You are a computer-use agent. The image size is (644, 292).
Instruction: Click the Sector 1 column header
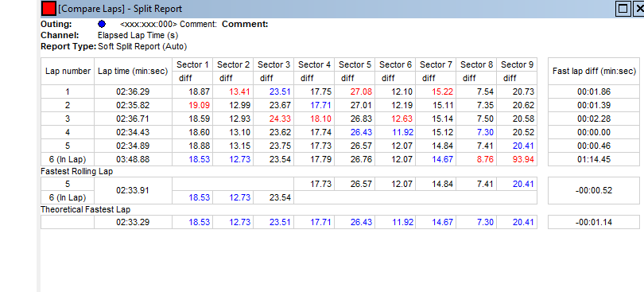(x=192, y=64)
